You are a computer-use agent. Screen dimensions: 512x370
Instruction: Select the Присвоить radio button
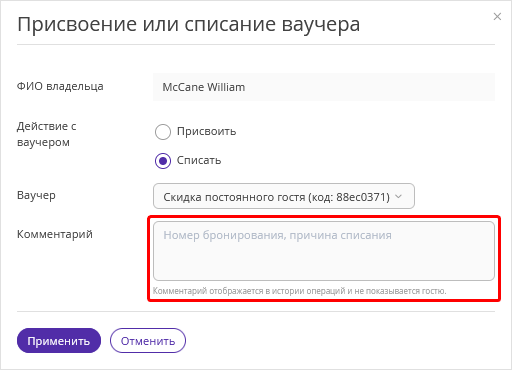pyautogui.click(x=163, y=132)
